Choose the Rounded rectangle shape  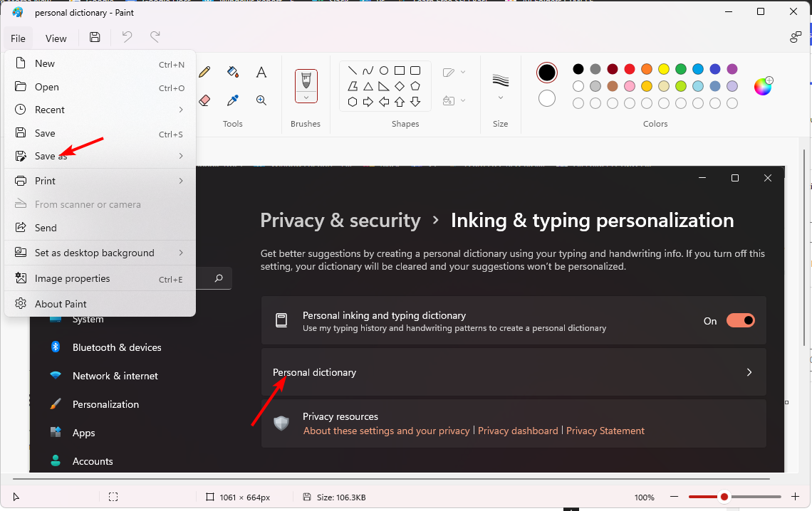[415, 70]
